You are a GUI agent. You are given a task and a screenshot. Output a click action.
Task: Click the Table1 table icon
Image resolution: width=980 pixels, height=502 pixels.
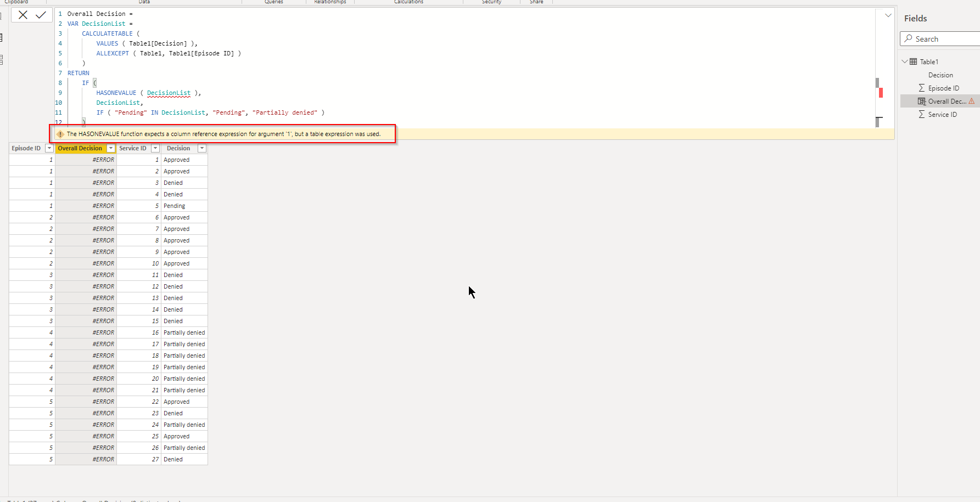click(913, 61)
